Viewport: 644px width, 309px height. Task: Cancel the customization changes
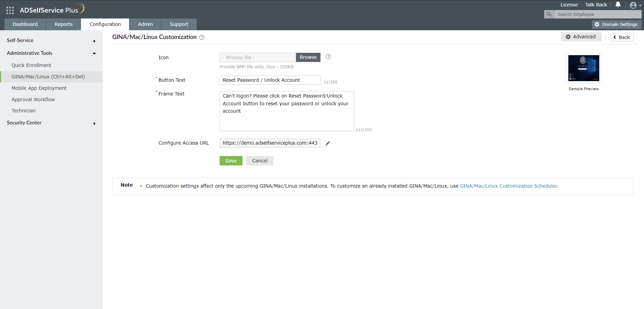[x=260, y=161]
